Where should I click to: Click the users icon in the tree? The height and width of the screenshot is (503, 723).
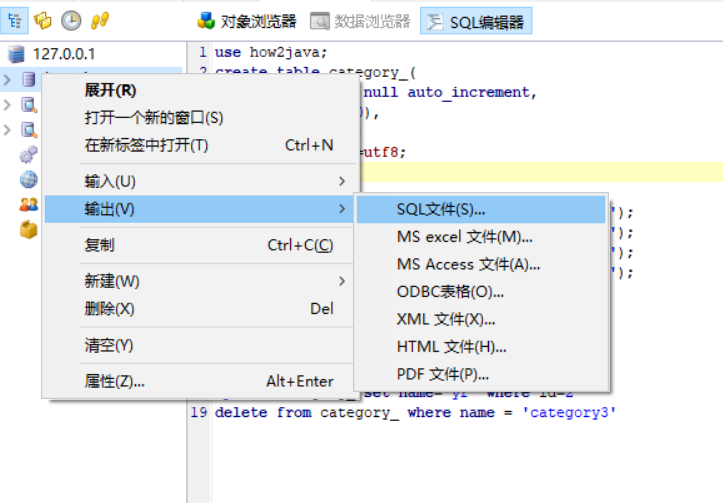point(29,204)
